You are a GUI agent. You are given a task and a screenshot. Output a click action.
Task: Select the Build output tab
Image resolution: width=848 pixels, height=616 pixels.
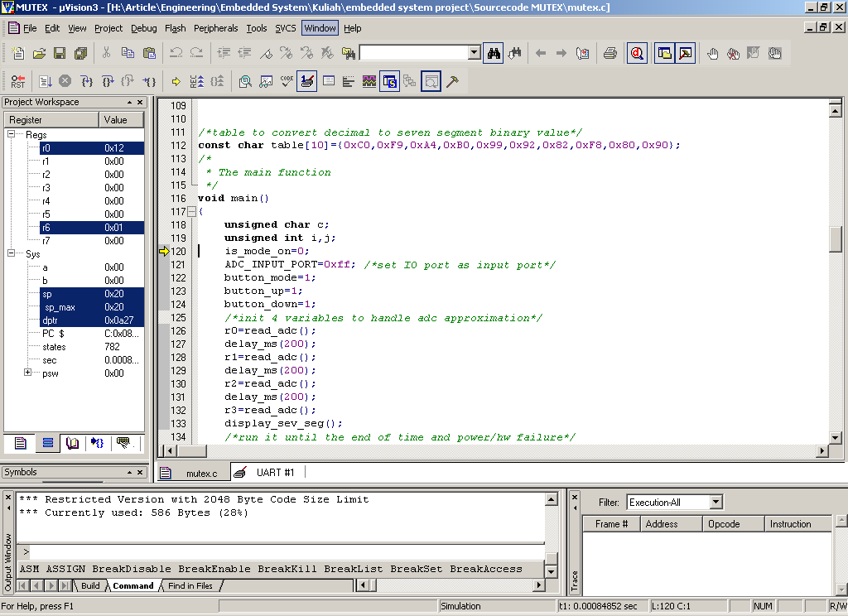pos(90,585)
